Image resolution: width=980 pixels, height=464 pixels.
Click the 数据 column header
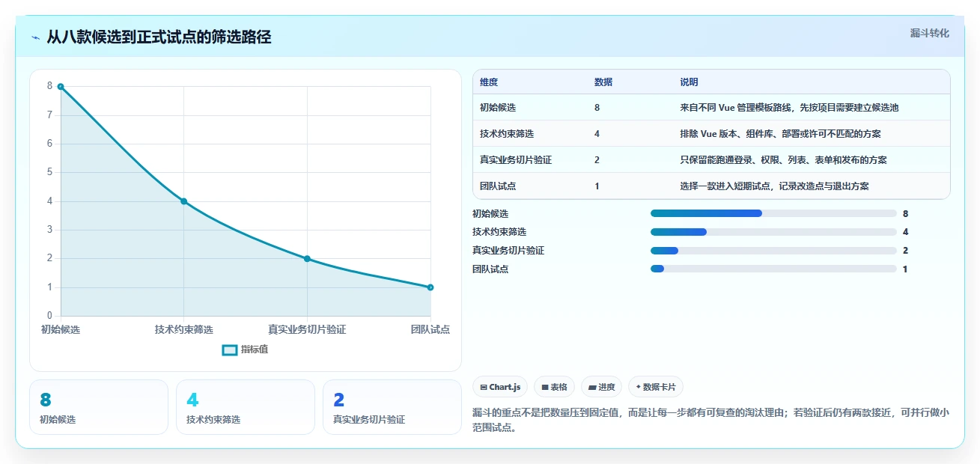(x=603, y=82)
